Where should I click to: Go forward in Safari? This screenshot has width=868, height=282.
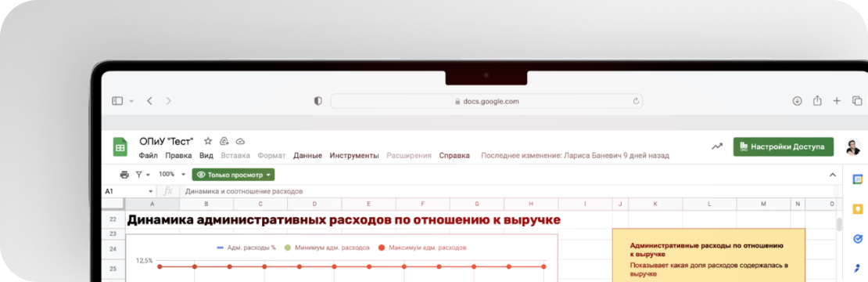coord(168,101)
